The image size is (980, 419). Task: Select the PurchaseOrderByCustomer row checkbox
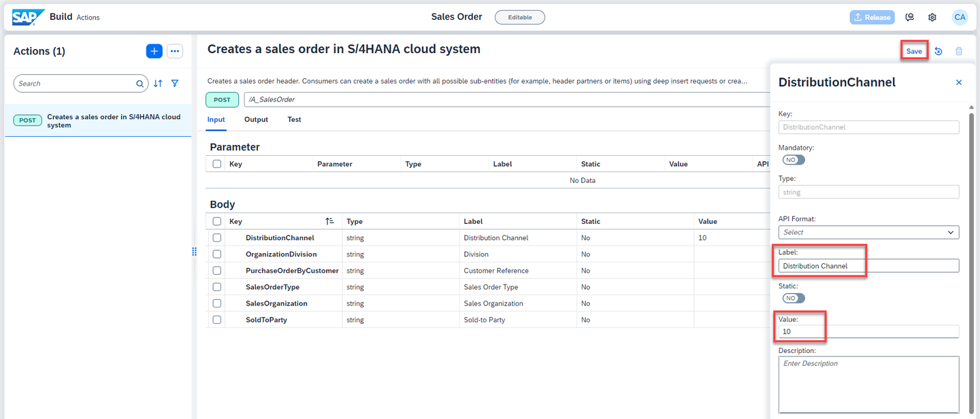point(217,271)
